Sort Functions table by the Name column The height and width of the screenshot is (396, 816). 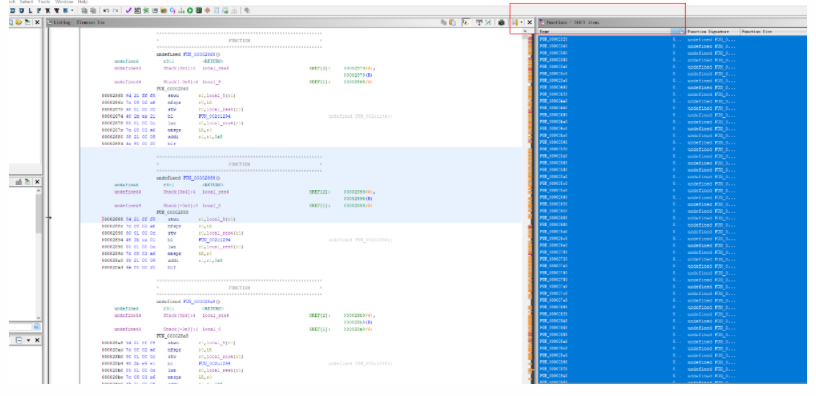coord(604,32)
